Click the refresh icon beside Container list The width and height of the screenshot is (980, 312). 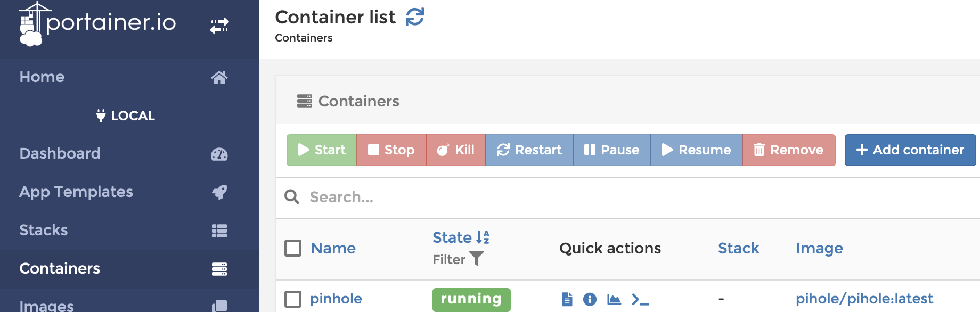[415, 17]
